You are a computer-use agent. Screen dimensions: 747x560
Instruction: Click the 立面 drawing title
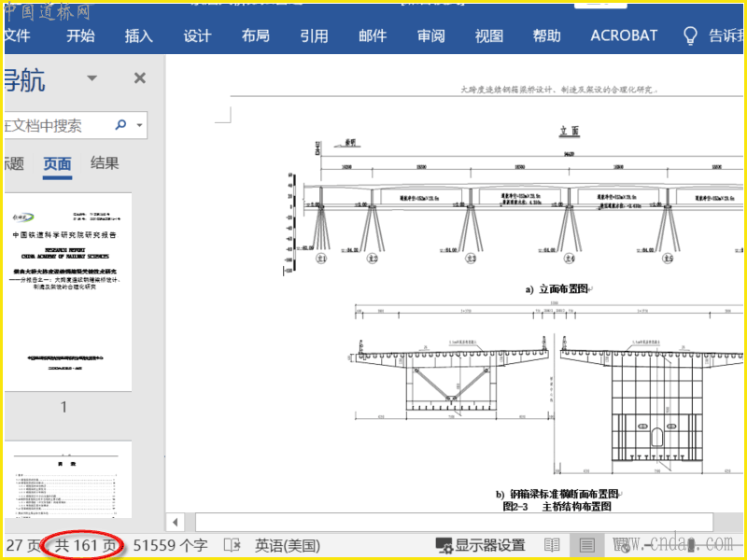(570, 131)
